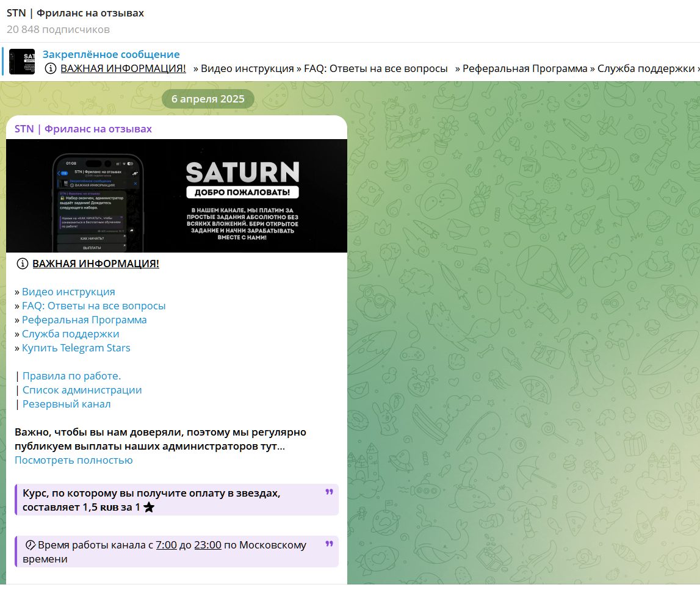
Task: Click the underlined time '7:00'
Action: [x=166, y=545]
